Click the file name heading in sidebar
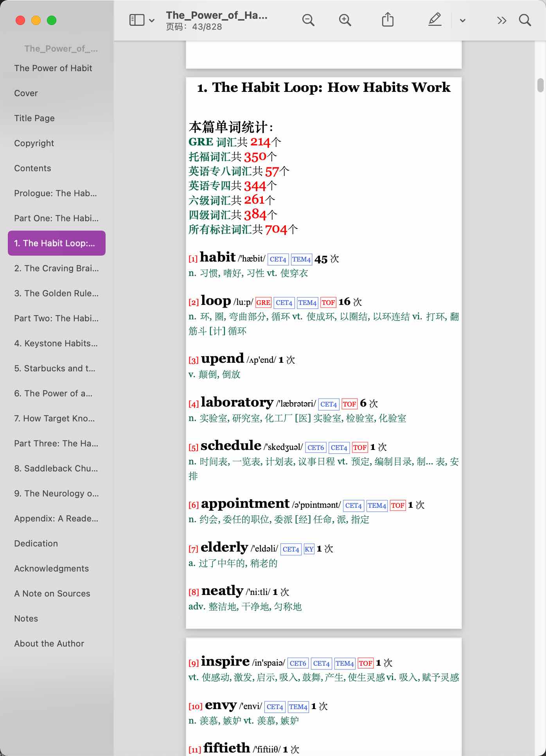The image size is (546, 756). point(61,48)
